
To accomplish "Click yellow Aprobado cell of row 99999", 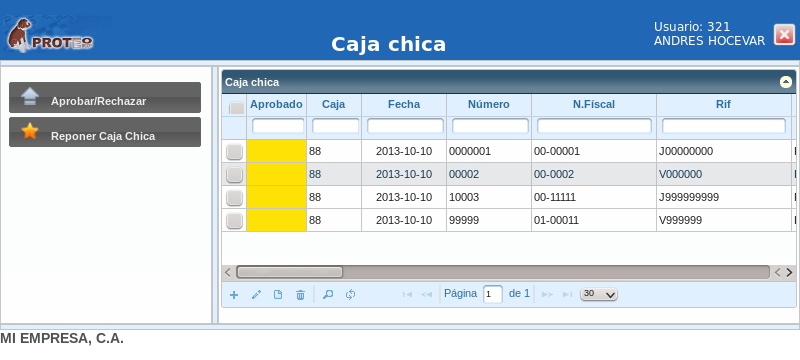I will coord(277,220).
